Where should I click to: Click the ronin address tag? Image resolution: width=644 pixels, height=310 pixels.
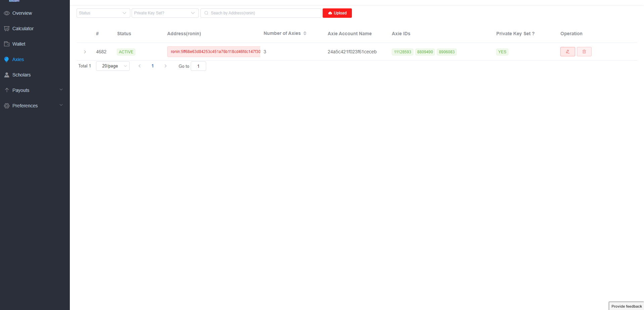[x=214, y=52]
